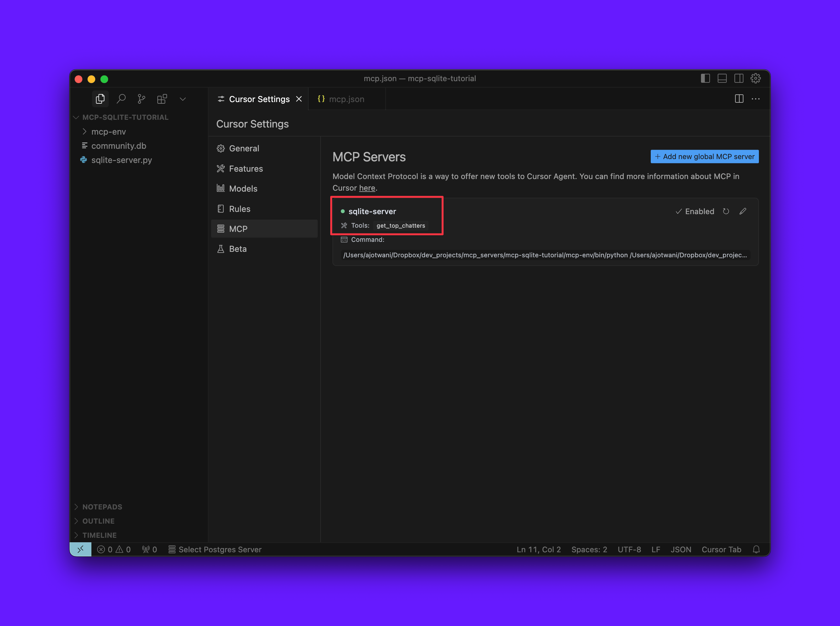
Task: Open ports forwarded indicator
Action: point(149,549)
